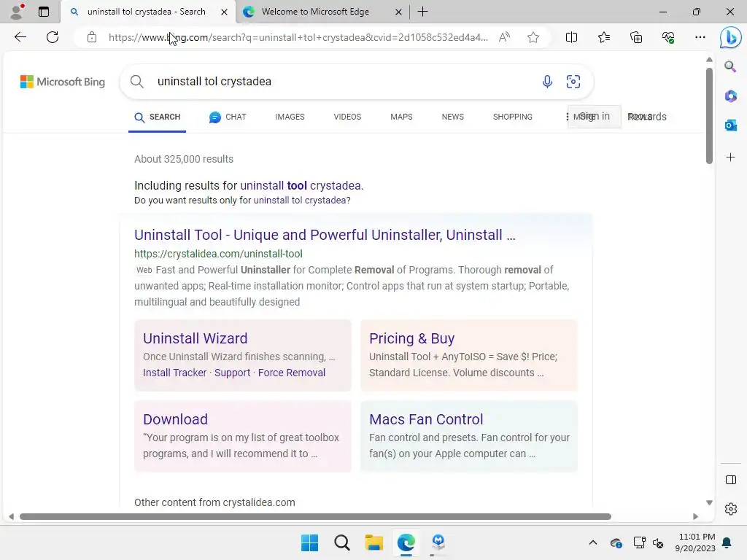The height and width of the screenshot is (560, 747).
Task: Open Uninstall Wizard sublink
Action: (196, 338)
